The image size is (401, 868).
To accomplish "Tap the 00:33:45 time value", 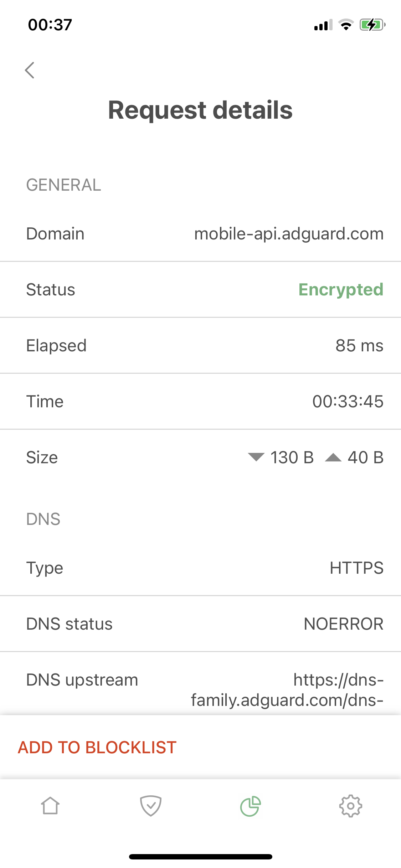I will point(348,402).
